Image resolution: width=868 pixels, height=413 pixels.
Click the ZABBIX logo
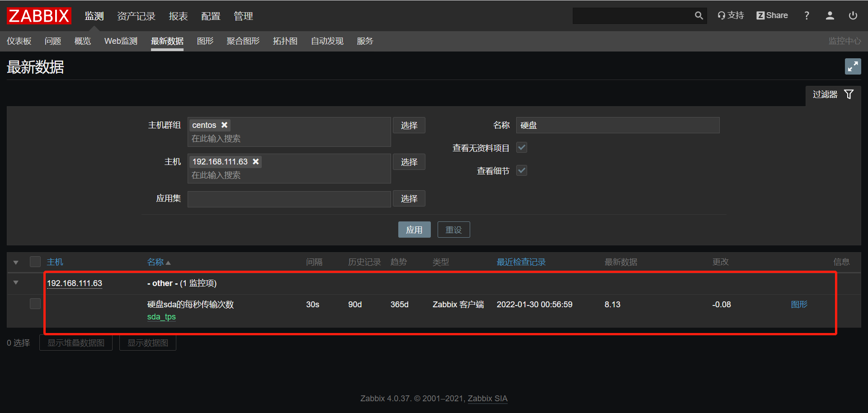coord(39,16)
